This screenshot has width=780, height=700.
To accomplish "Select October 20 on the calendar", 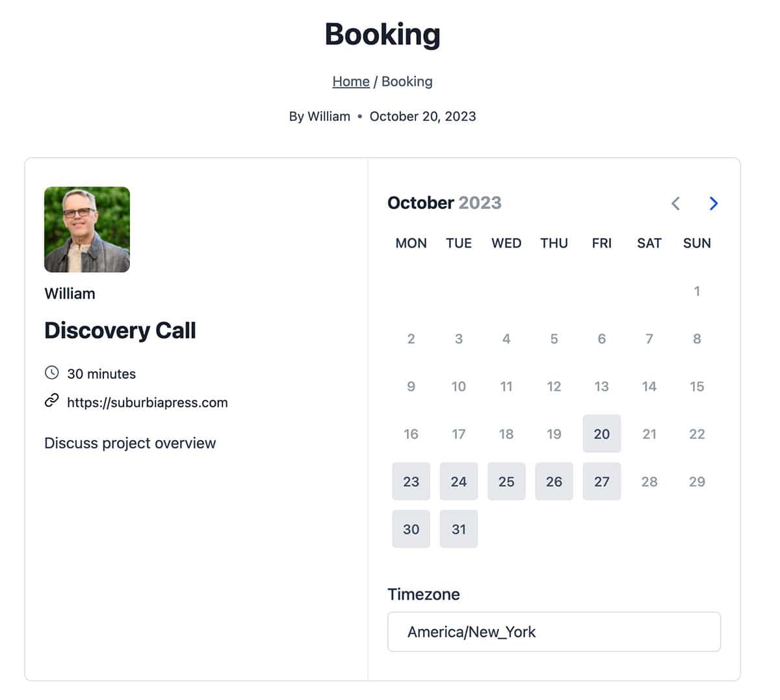I will click(x=602, y=434).
